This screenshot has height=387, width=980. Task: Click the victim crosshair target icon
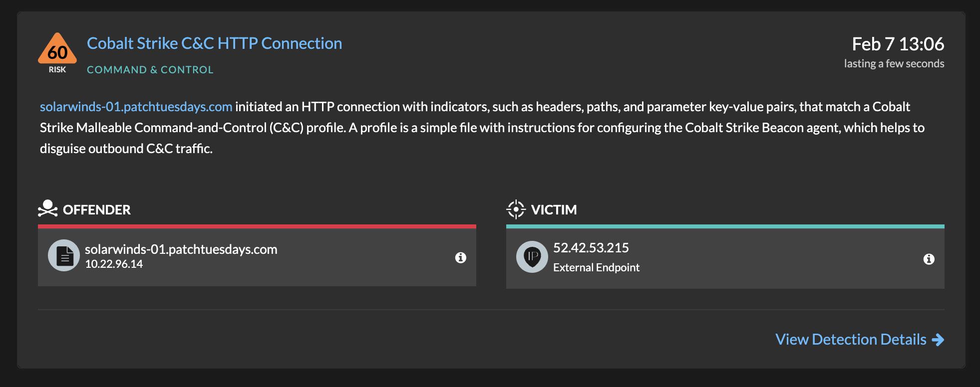pos(516,209)
